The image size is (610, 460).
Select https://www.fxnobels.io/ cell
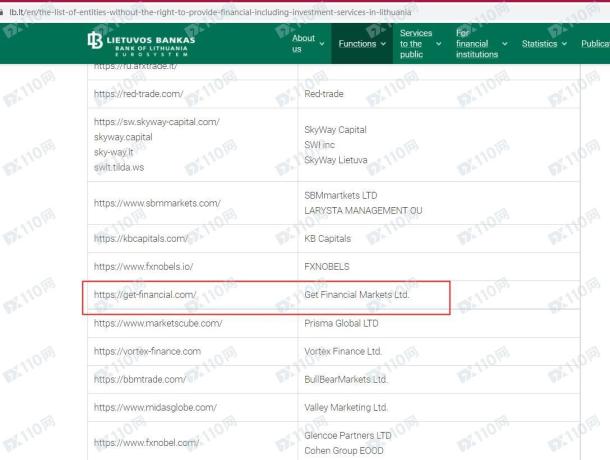click(x=193, y=267)
